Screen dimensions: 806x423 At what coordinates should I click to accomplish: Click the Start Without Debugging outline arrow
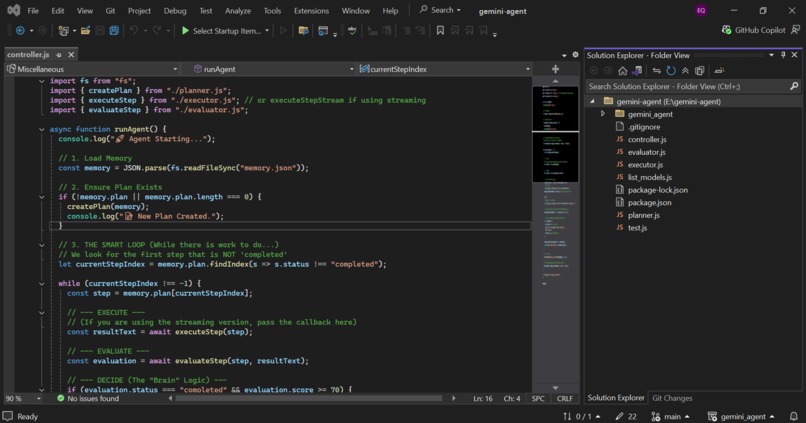(x=283, y=31)
